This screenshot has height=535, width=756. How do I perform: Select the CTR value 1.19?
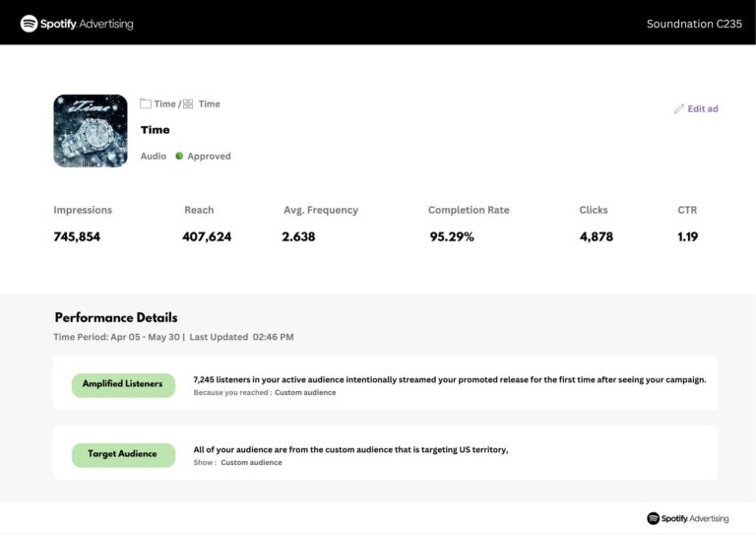pos(687,236)
